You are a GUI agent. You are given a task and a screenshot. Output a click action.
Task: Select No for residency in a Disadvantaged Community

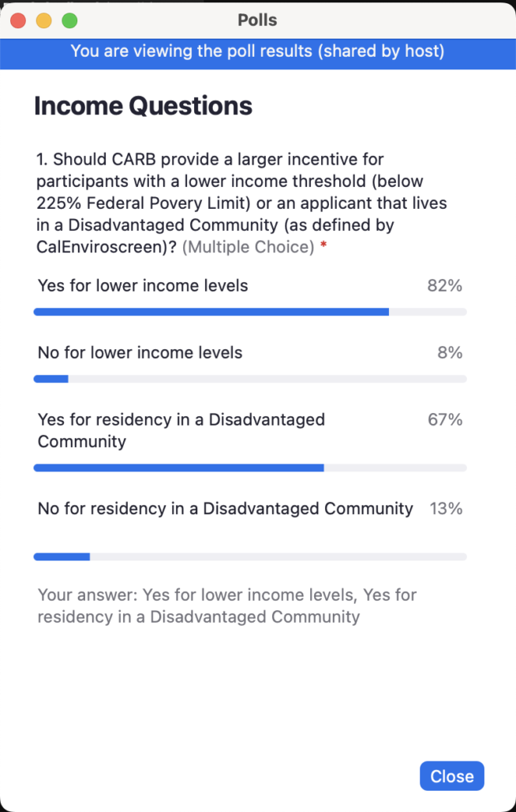[225, 508]
